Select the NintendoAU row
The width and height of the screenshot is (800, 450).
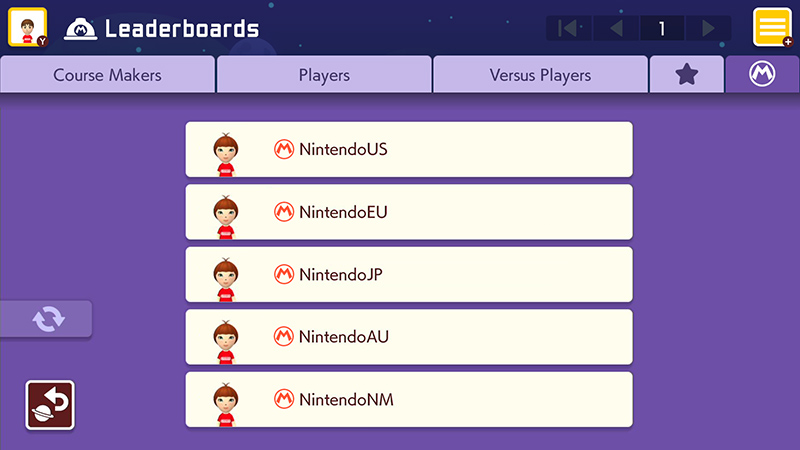tap(409, 337)
